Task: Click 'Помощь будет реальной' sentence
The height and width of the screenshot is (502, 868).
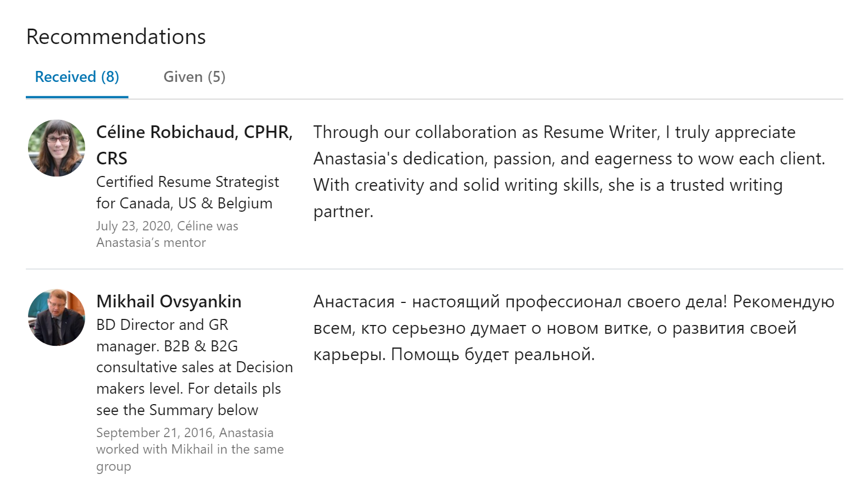Action: point(493,355)
